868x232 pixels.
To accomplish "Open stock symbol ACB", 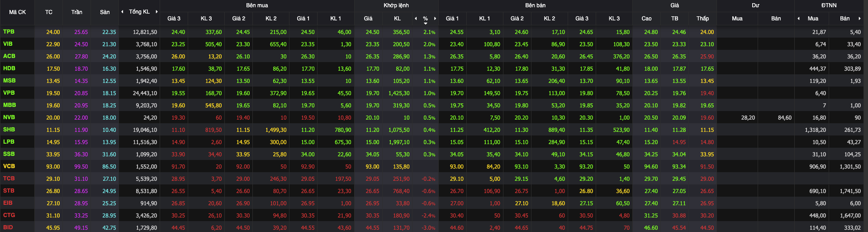I will 9,56.
